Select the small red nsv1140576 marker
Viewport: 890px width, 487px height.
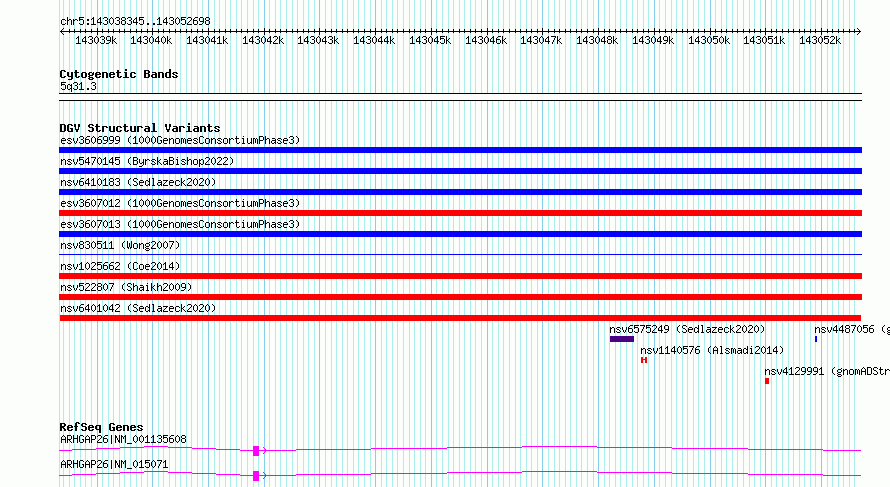(644, 360)
